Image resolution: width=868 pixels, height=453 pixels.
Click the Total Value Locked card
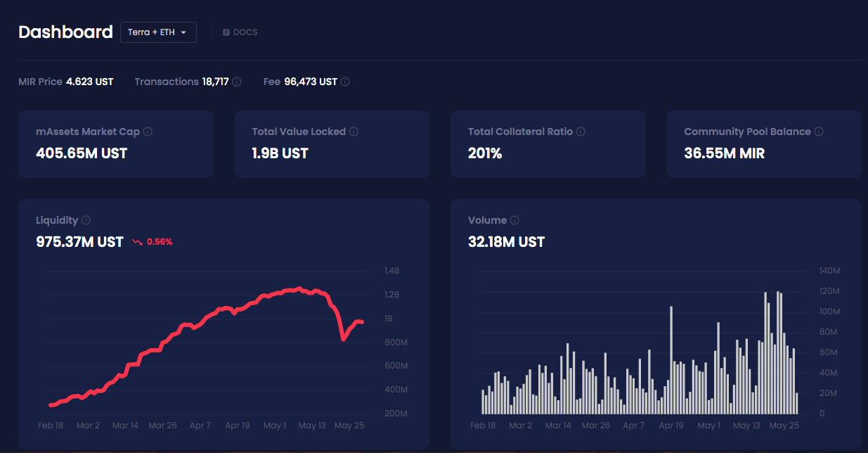click(332, 144)
